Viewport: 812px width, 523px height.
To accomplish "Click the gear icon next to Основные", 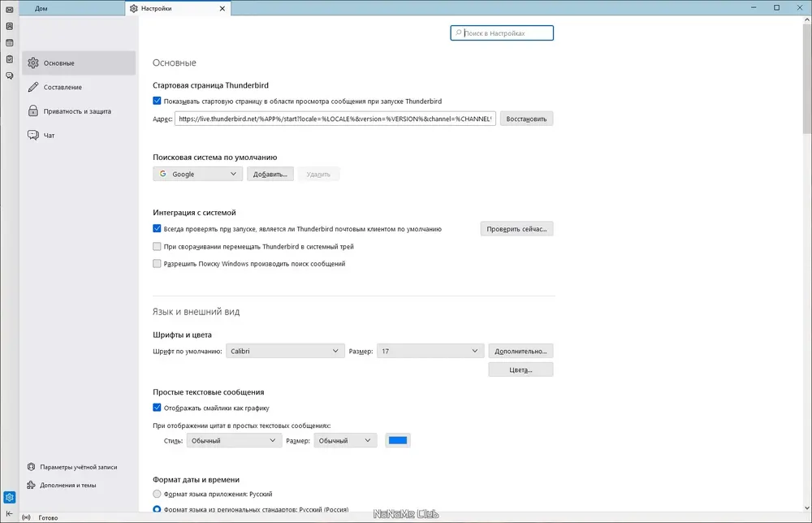I will (x=33, y=63).
